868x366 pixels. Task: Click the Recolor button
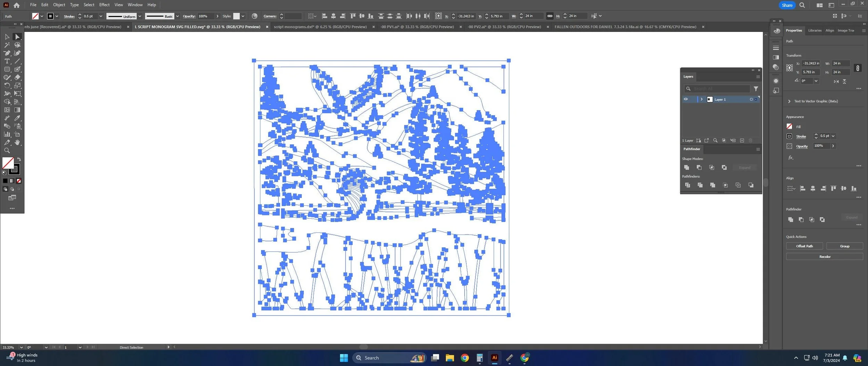pos(825,257)
